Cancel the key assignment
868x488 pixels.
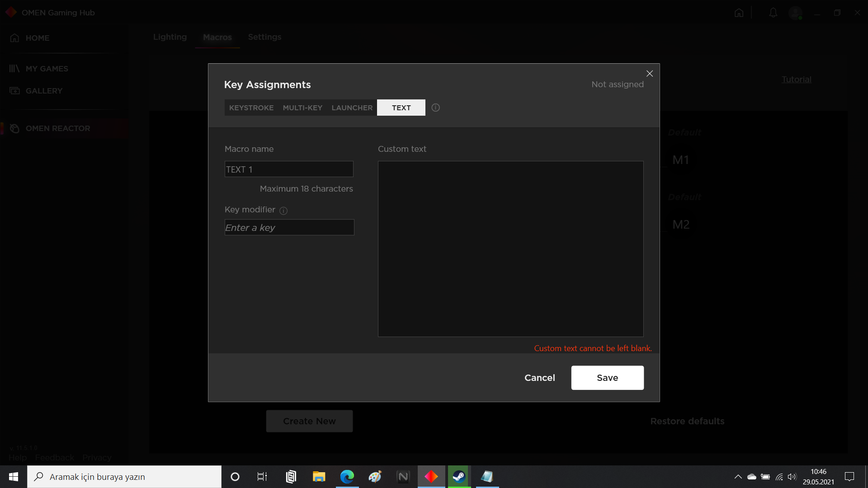tap(539, 378)
